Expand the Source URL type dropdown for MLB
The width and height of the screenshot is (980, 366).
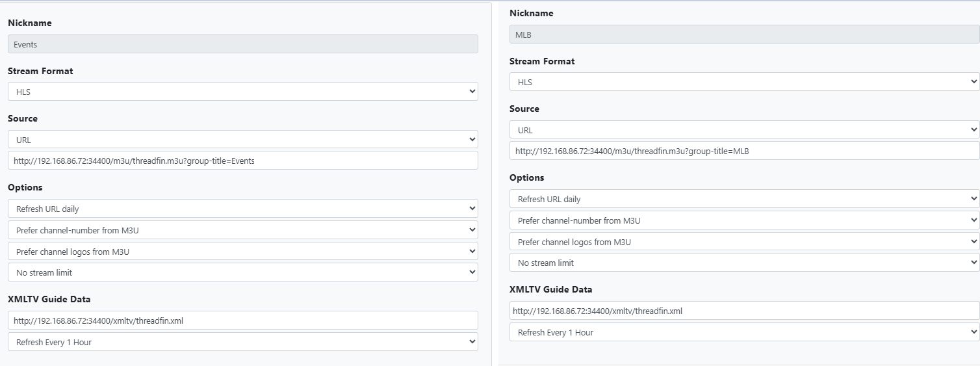pyautogui.click(x=744, y=129)
